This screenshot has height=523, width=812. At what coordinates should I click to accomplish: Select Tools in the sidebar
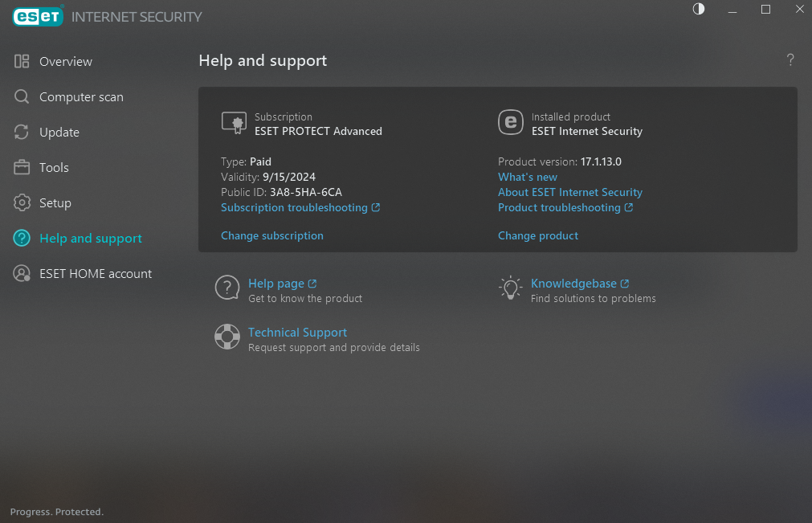(54, 168)
